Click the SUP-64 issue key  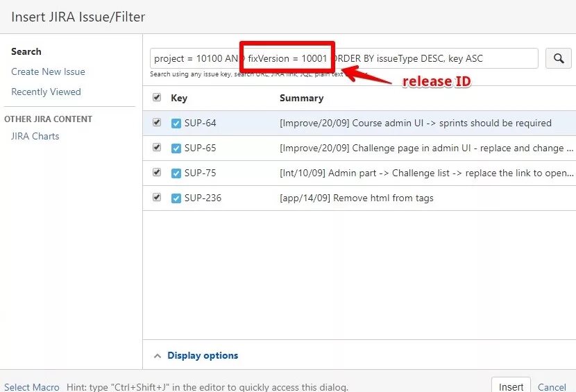click(200, 123)
